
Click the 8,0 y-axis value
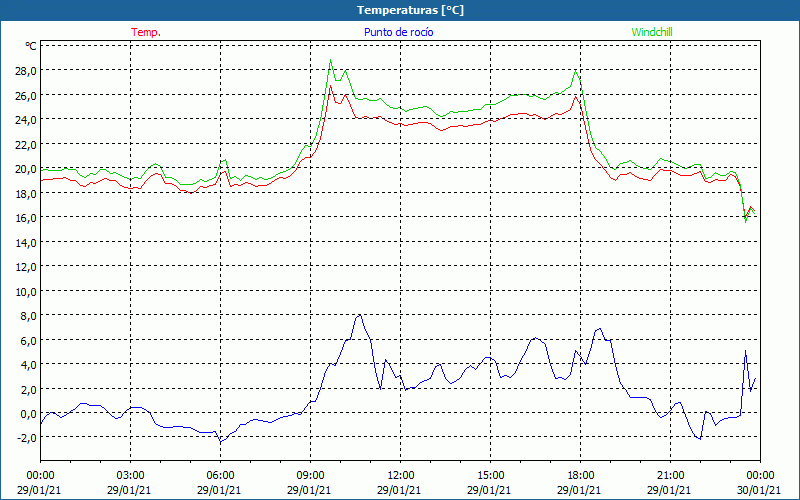[x=28, y=316]
